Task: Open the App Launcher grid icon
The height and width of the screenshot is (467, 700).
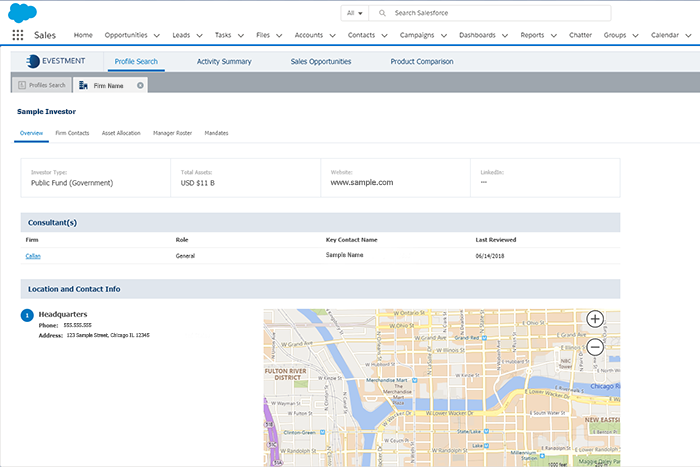Action: click(x=18, y=35)
